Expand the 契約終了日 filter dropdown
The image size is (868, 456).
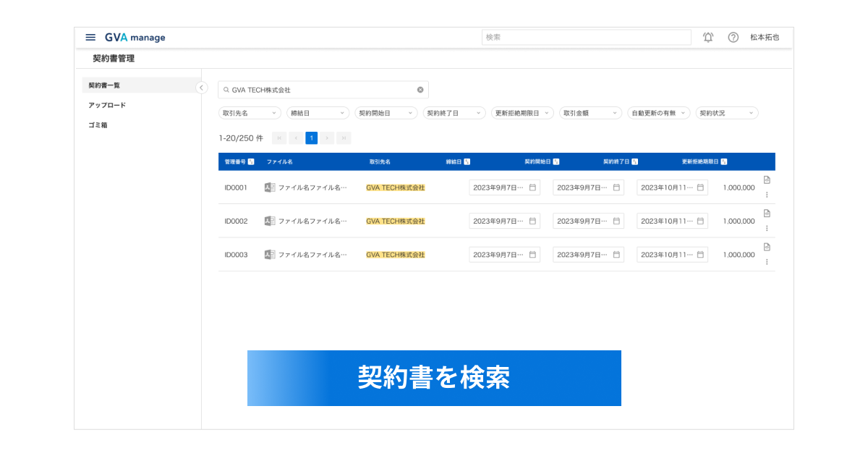pos(454,113)
